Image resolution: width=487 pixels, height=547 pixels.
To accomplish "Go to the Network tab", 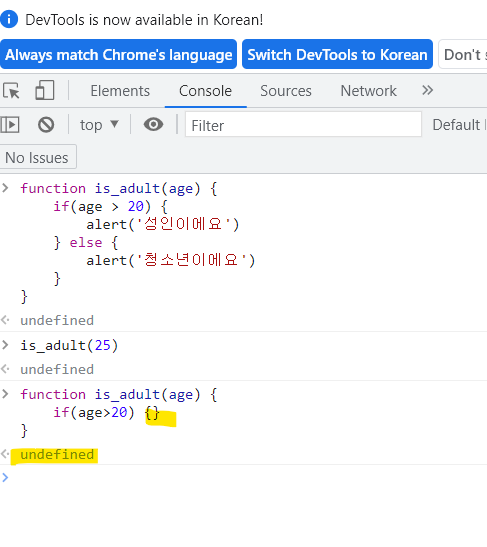I will coord(368,91).
